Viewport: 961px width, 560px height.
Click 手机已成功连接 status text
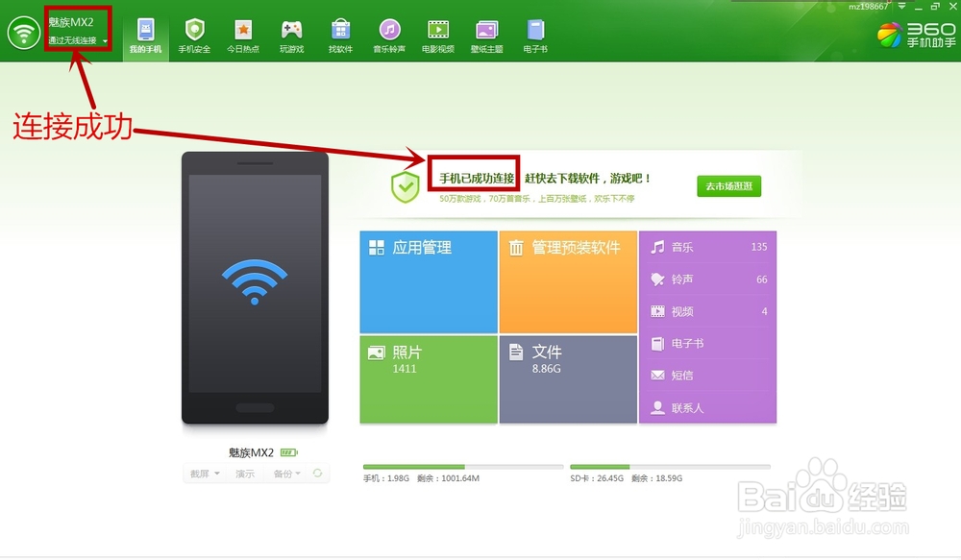click(477, 179)
